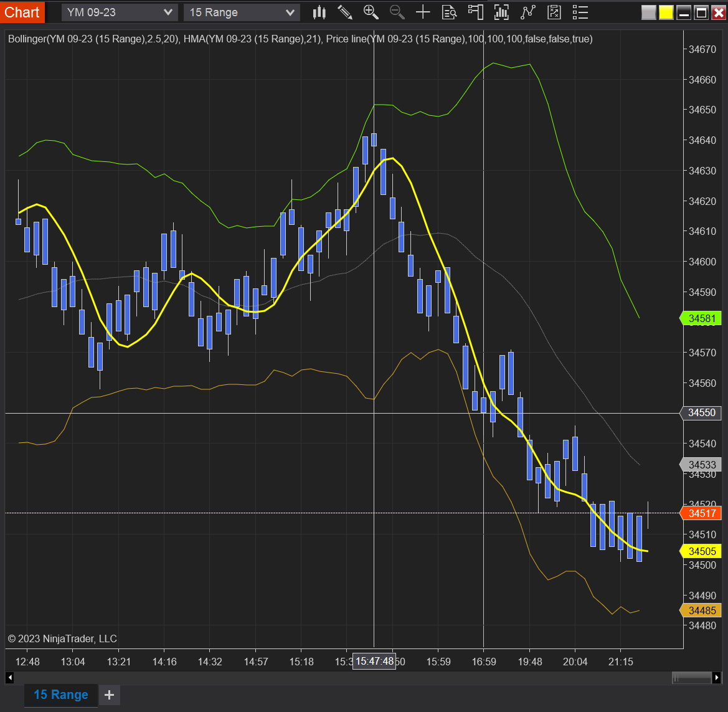Restore the chart window with maximize button
728x712 pixels.
tap(701, 12)
